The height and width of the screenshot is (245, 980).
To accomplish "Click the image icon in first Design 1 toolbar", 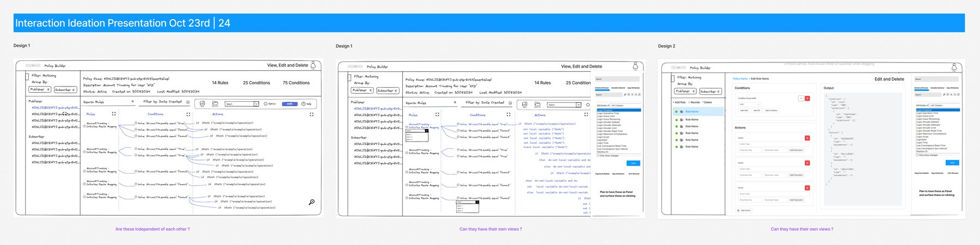I will tap(203, 103).
